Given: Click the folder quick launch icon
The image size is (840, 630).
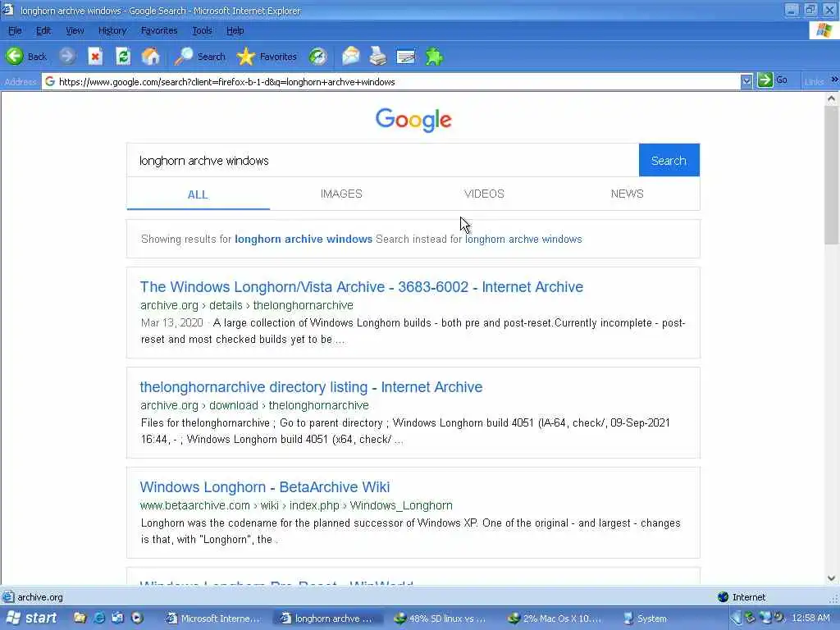Looking at the screenshot, I should click(x=80, y=618).
